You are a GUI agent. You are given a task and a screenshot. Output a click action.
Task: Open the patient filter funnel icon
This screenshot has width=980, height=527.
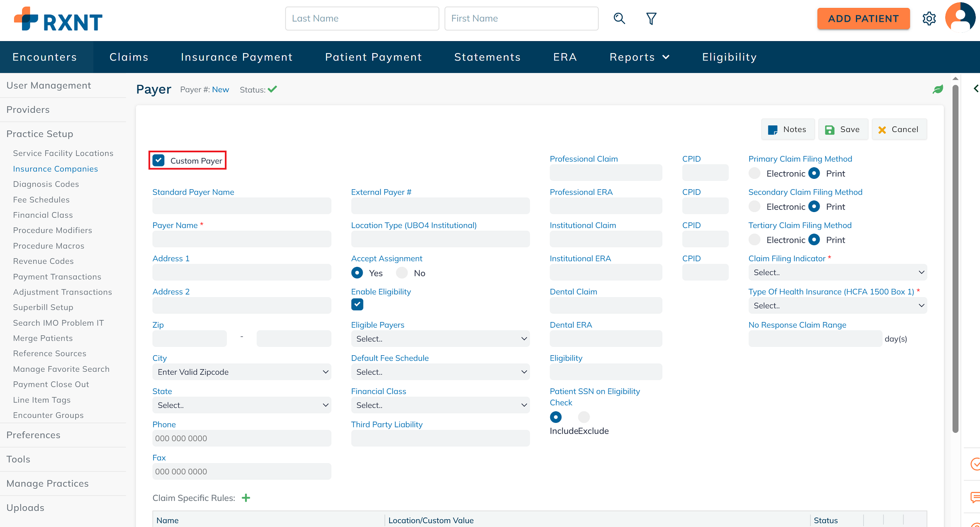(x=651, y=18)
